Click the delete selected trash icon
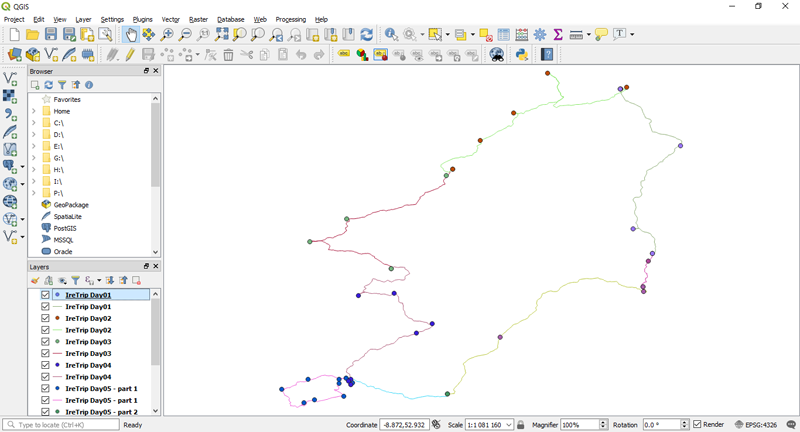 (228, 54)
